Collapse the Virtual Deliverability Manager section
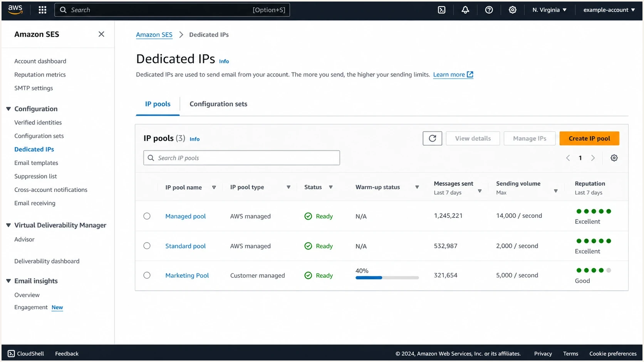Image resolution: width=644 pixels, height=362 pixels. pyautogui.click(x=8, y=225)
